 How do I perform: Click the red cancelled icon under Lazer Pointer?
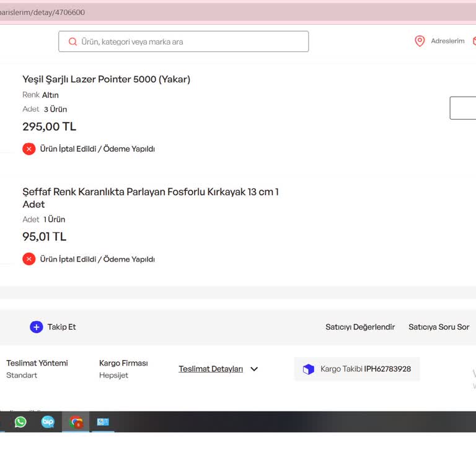(29, 149)
